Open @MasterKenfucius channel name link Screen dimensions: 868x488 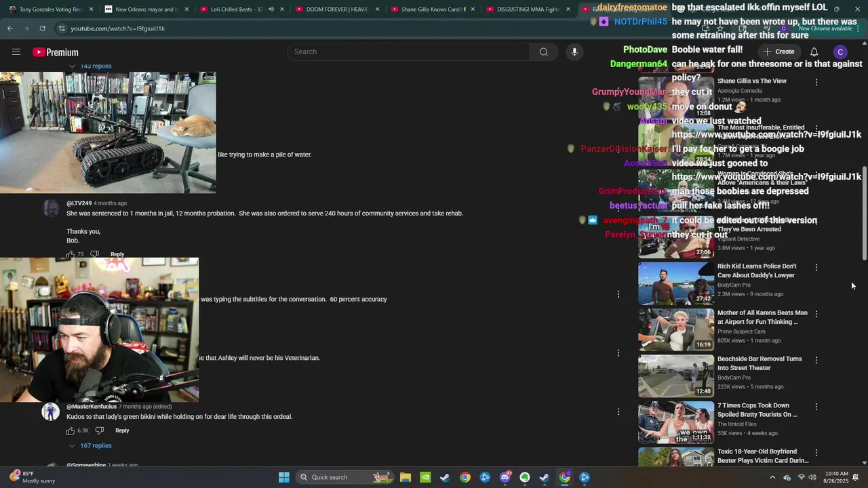pos(92,407)
